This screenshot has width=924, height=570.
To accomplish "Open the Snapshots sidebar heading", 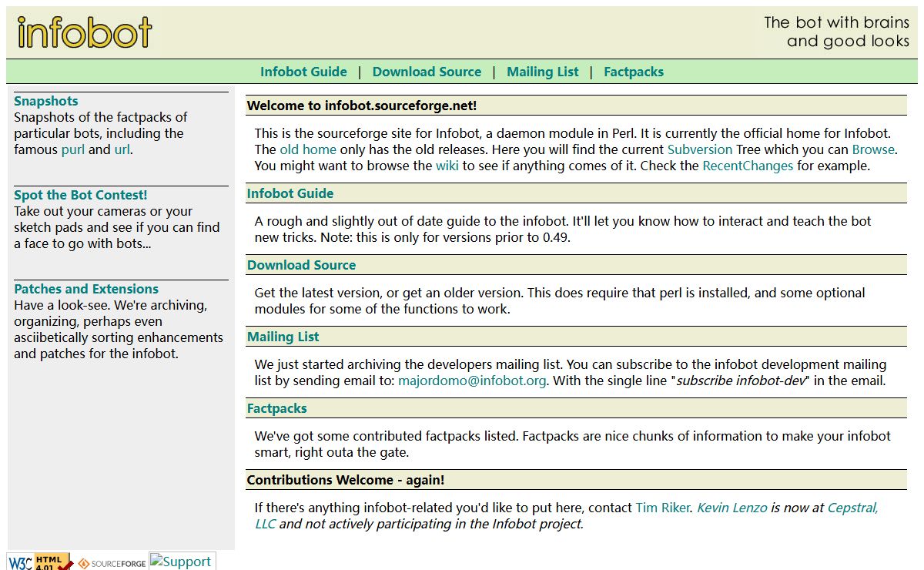I will (x=45, y=101).
